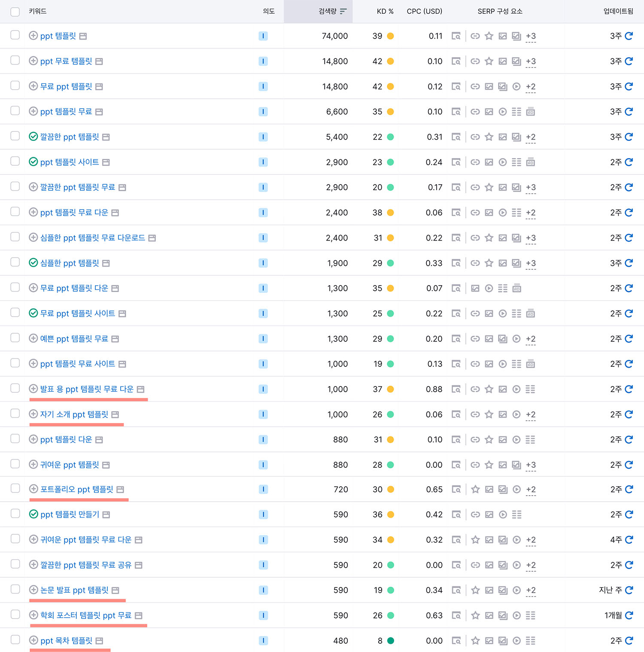Screen dimensions: 644x652
Task: Refresh 귀여운 ppt 템플릿 무료 다운 row
Action: point(629,540)
